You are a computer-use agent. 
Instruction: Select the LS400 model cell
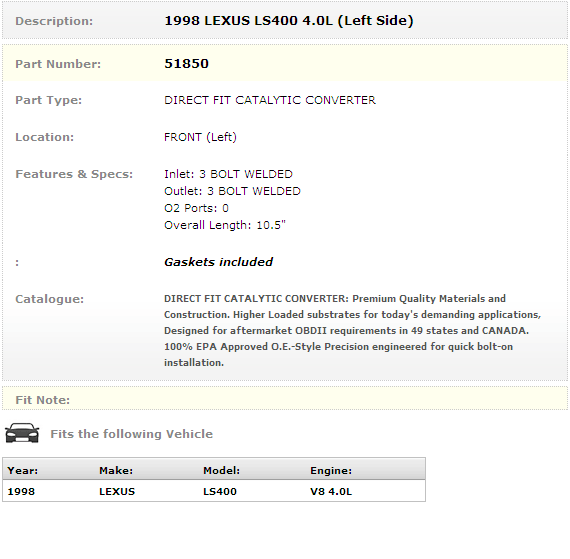click(x=220, y=491)
